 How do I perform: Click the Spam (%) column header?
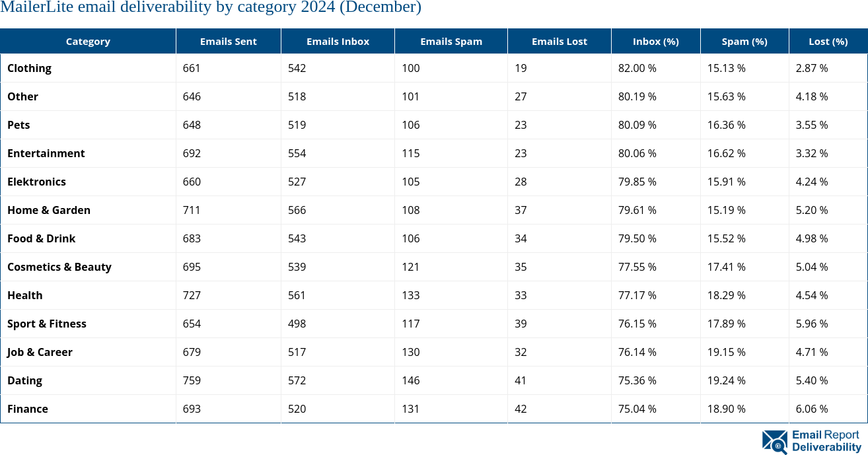click(744, 41)
